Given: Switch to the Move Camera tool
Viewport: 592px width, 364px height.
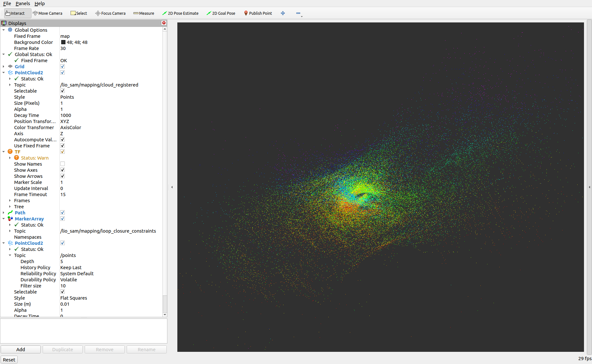Looking at the screenshot, I should click(x=47, y=13).
